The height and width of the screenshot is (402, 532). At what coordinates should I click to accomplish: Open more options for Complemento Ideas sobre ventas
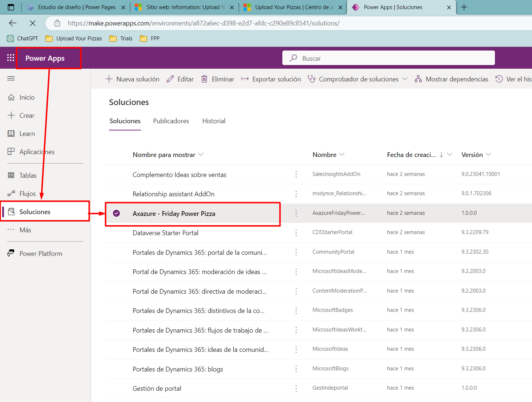pos(296,174)
